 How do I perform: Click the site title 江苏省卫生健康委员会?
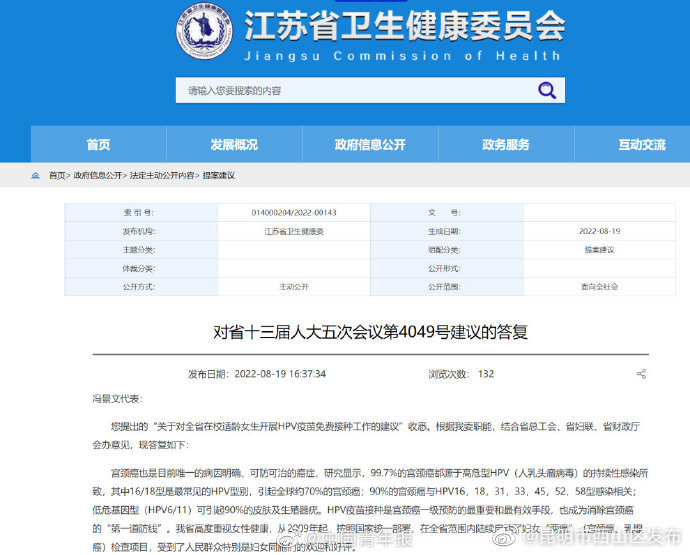(x=405, y=26)
